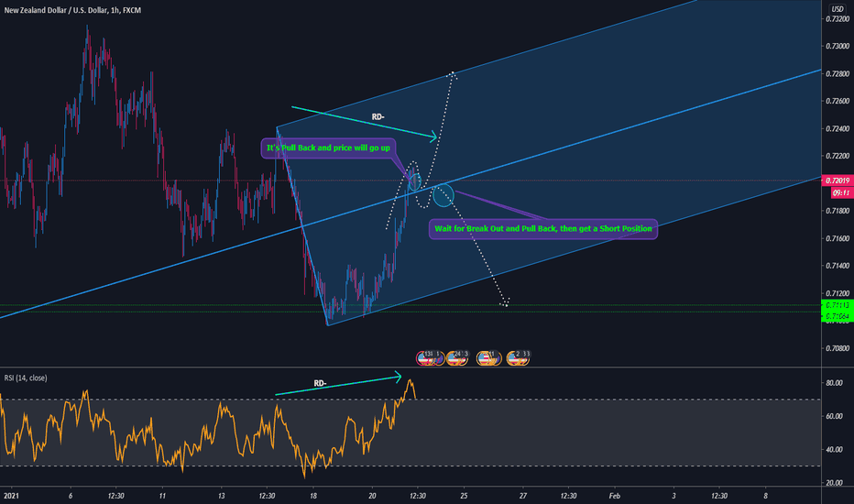The height and width of the screenshot is (504, 854).
Task: Select the "It's Pull Back and price will go up" note
Action: click(x=328, y=148)
